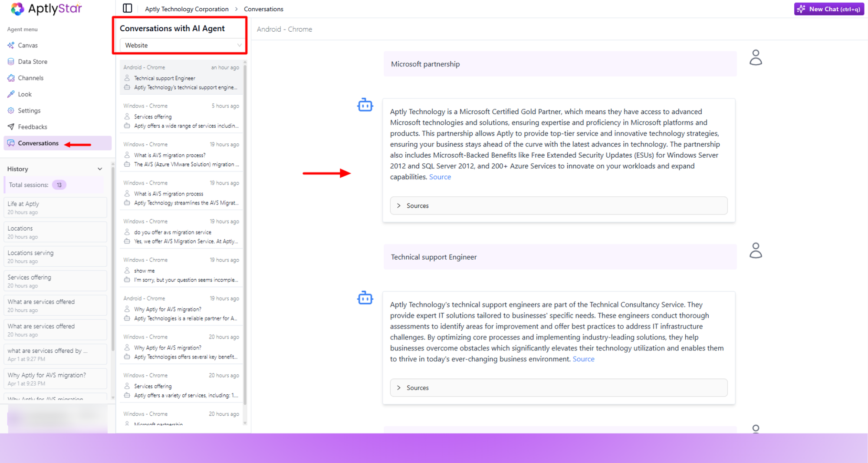Select Canvas in the Agent menu

pyautogui.click(x=28, y=45)
